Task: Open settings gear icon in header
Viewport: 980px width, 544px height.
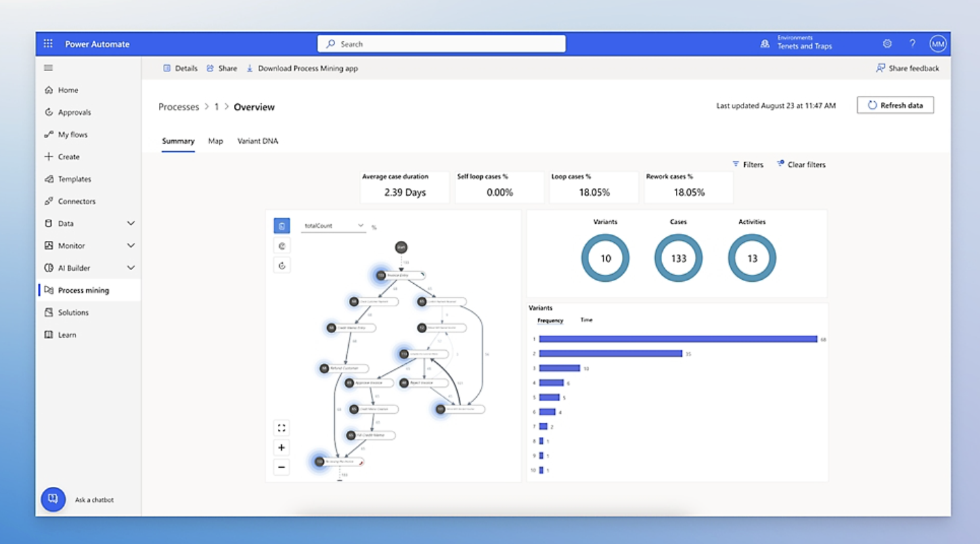Action: (x=887, y=44)
